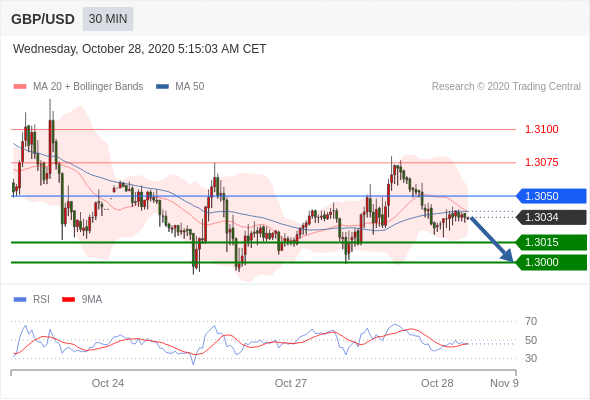
Task: Click the blue MA 50 legend swatch
Action: point(162,87)
